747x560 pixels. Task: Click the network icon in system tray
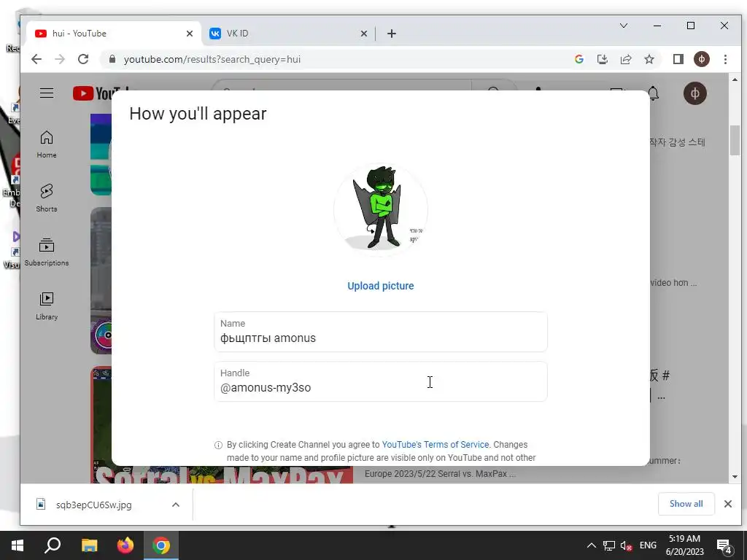tap(609, 545)
